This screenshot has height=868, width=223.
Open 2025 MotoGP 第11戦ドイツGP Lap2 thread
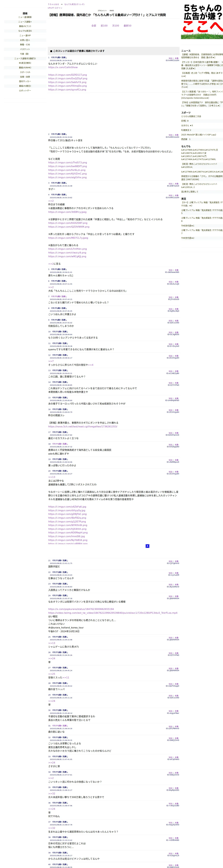coord(199,135)
